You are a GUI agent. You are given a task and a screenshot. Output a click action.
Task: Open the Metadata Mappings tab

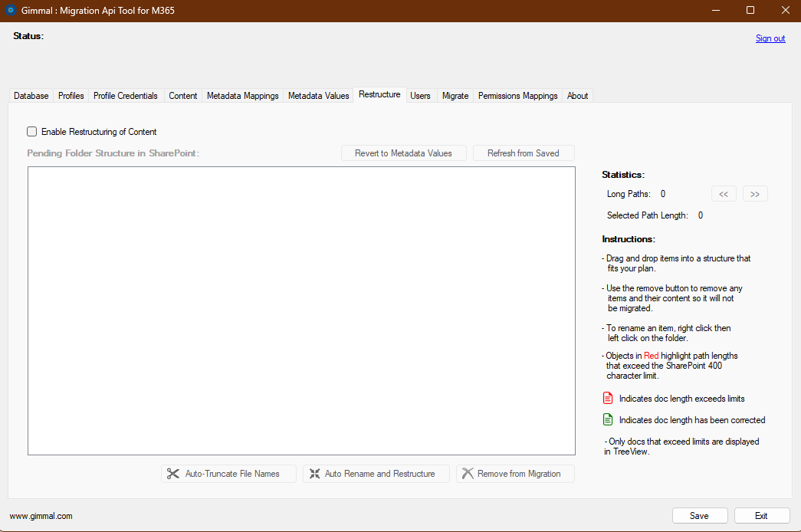tap(242, 95)
